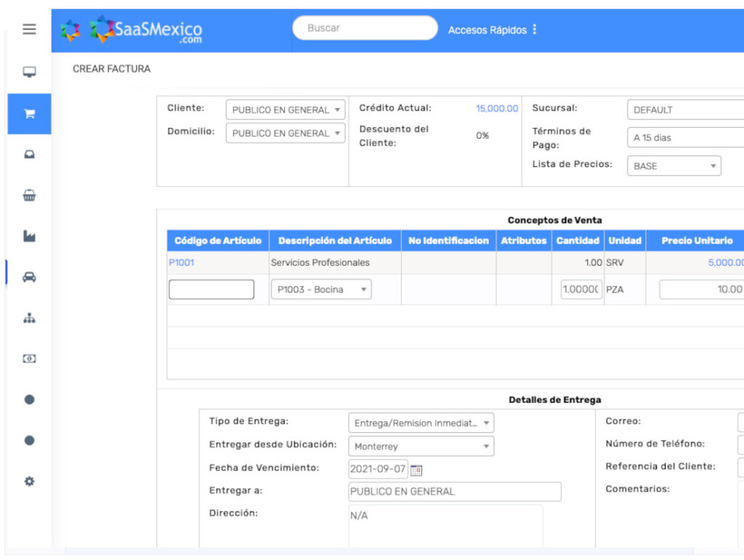Expand the Tipo de Entrega dropdown
The image size is (744, 560).
tap(421, 423)
